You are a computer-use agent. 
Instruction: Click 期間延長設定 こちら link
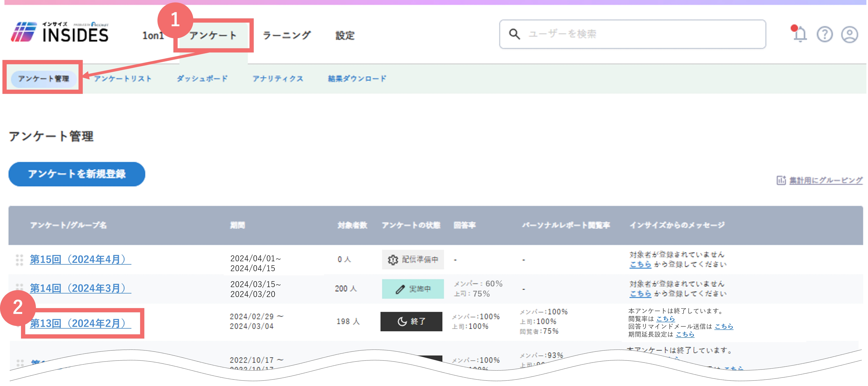[685, 334]
